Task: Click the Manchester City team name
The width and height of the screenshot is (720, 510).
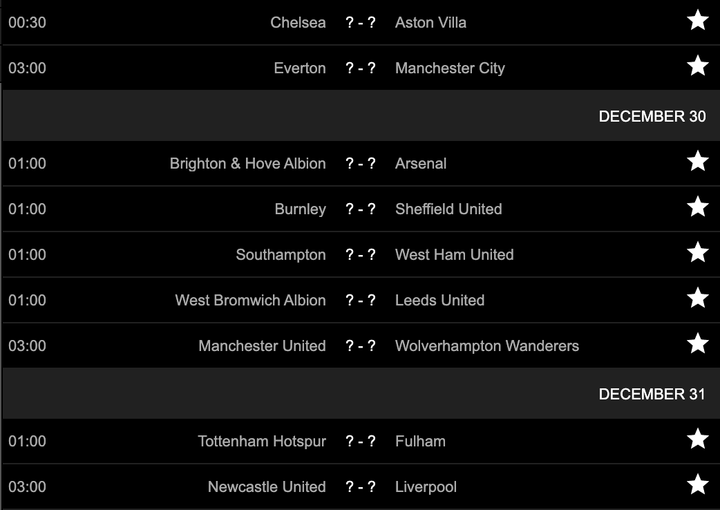Action: tap(450, 68)
